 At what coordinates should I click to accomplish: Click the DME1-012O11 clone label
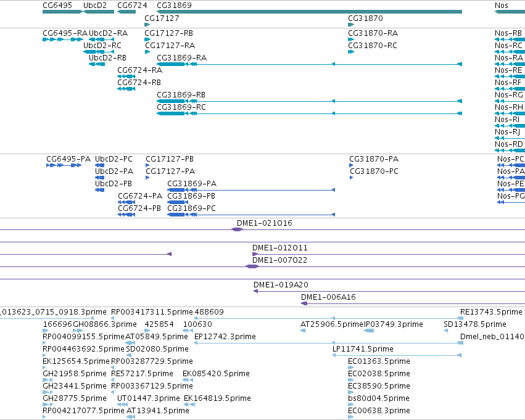click(279, 248)
